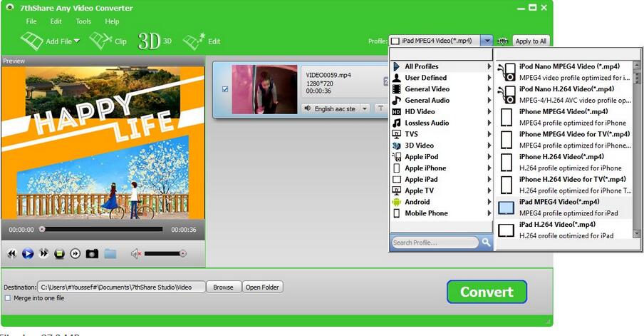Click the Browse button
The height and width of the screenshot is (336, 644).
(223, 287)
